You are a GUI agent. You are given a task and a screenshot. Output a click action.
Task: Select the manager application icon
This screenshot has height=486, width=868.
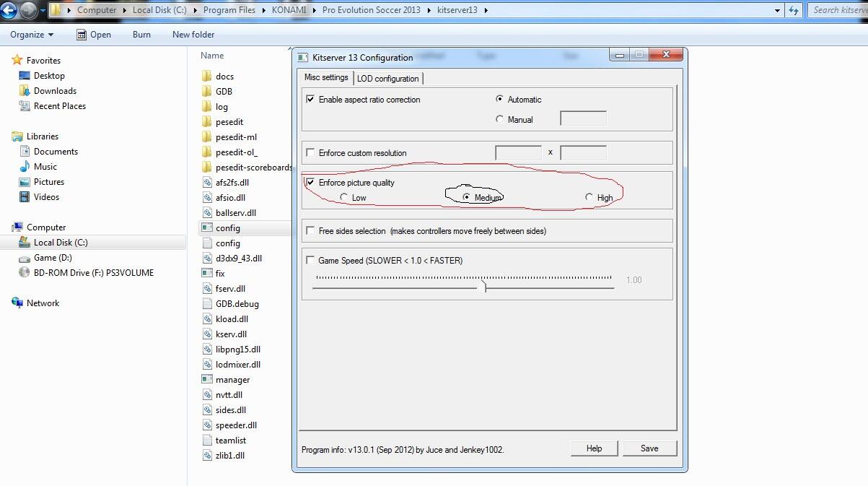pyautogui.click(x=206, y=379)
